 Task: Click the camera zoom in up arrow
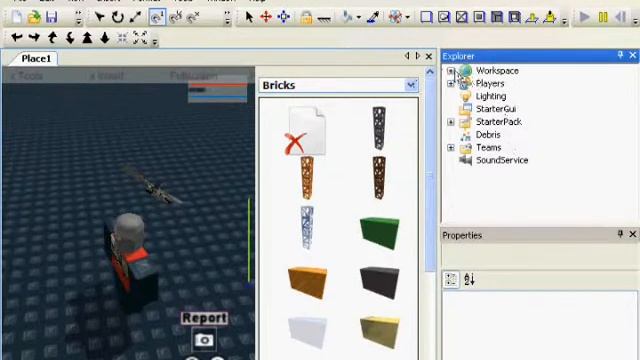87,38
